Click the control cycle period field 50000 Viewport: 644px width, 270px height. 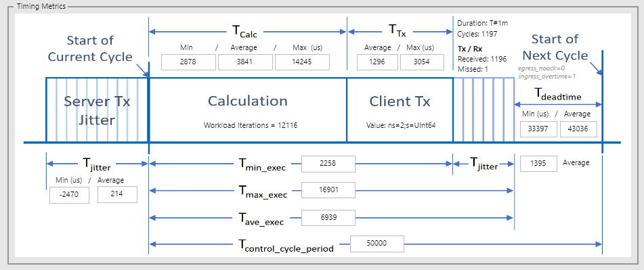pyautogui.click(x=377, y=244)
